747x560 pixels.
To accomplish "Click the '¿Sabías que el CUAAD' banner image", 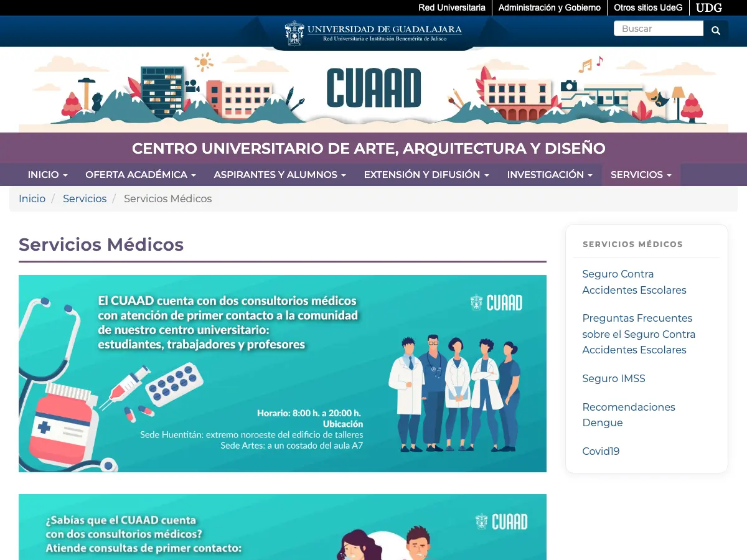I will [x=283, y=527].
